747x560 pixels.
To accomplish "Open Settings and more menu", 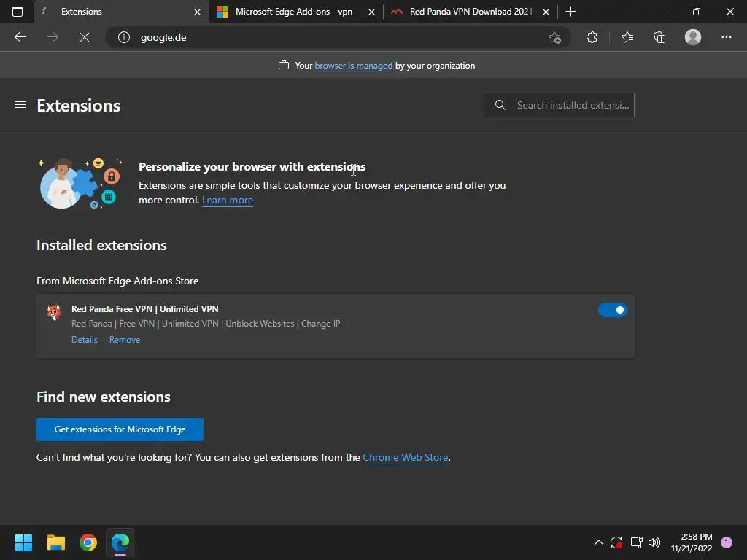I will [x=726, y=37].
